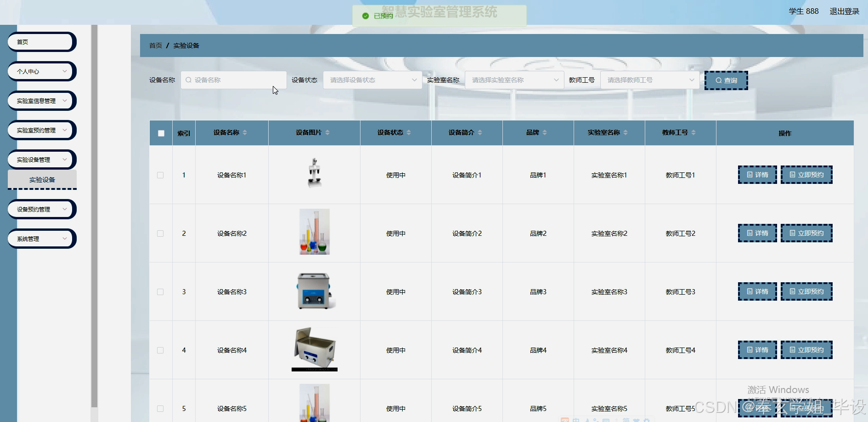This screenshot has height=422, width=868.
Task: Click the equipment image thumbnail in row two
Action: (314, 232)
